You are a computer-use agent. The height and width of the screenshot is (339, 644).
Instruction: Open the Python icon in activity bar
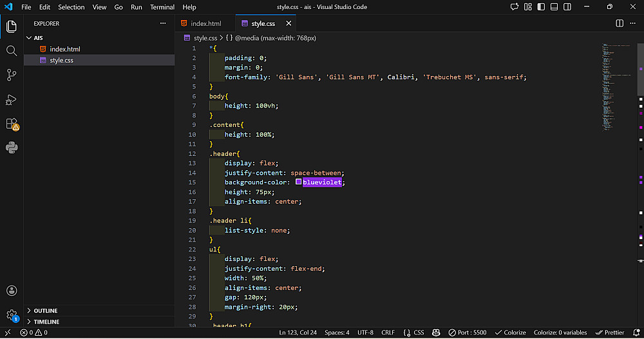(12, 148)
